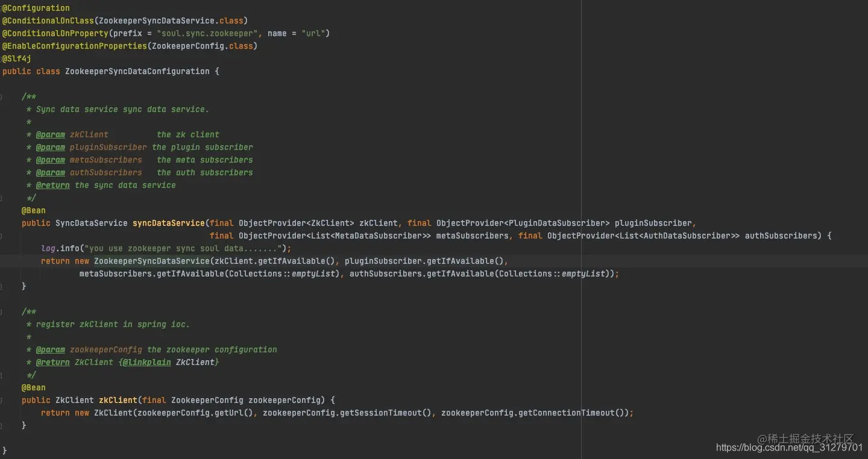Click the comment text 'the sync data service'
Image resolution: width=868 pixels, height=459 pixels.
point(125,185)
